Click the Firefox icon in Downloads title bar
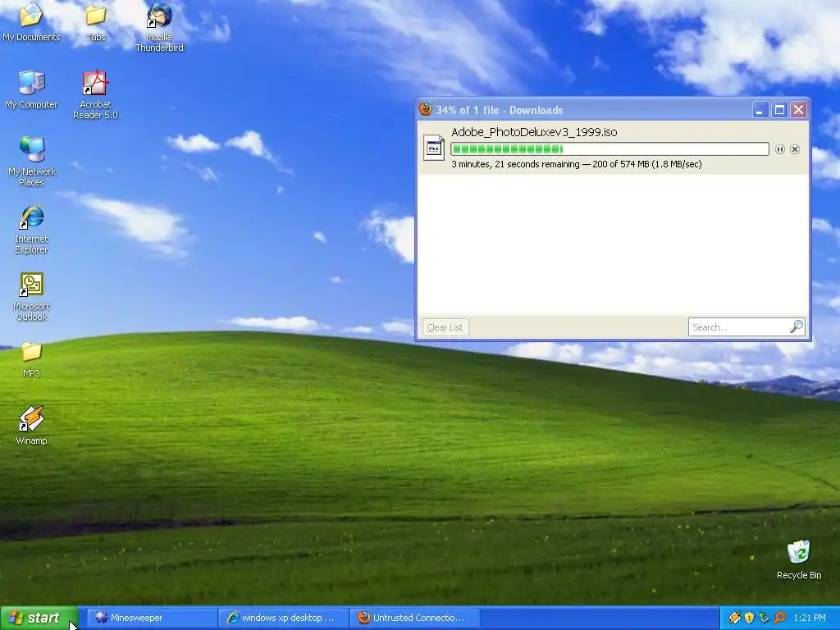This screenshot has width=840, height=630. tap(426, 109)
